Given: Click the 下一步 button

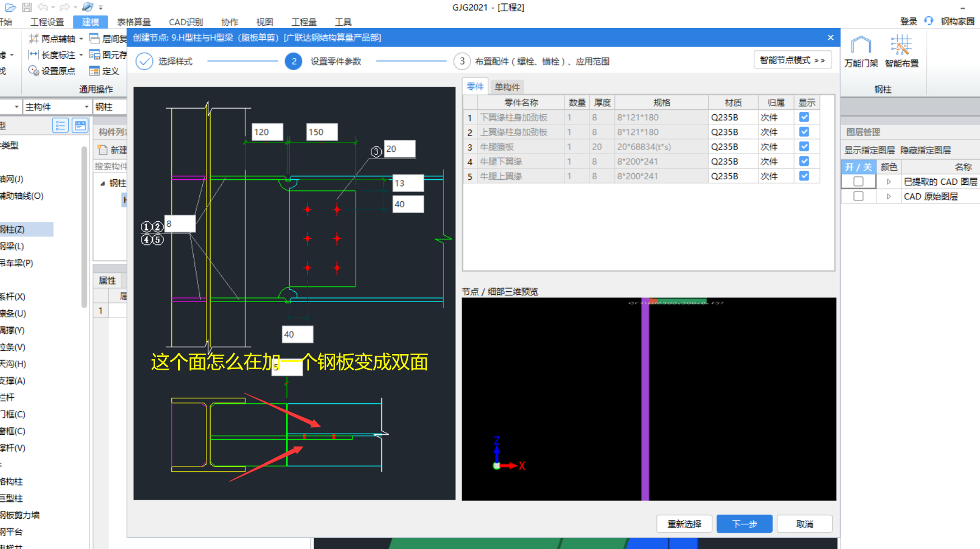Looking at the screenshot, I should pos(744,524).
